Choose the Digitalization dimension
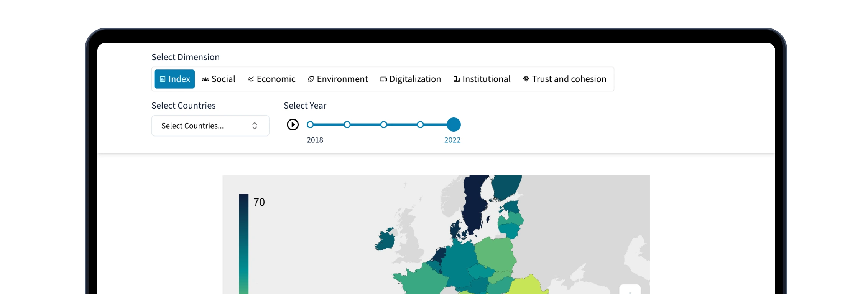Screen dimensions: 868x294 [410, 79]
